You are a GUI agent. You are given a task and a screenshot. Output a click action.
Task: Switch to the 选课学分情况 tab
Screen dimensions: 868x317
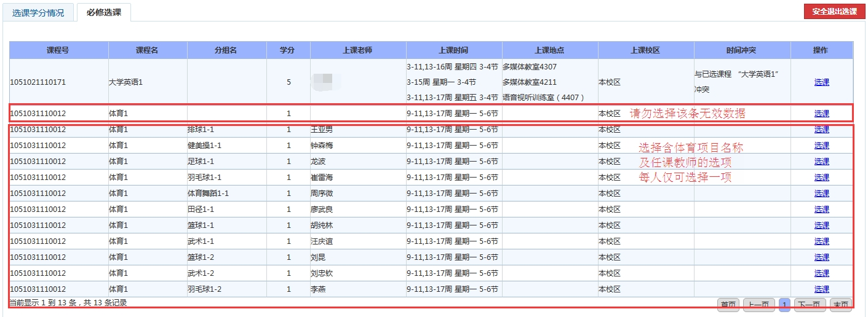38,12
